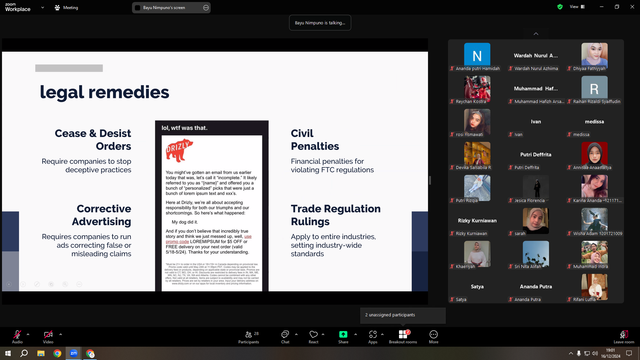Click the Leave room button

[624, 336]
